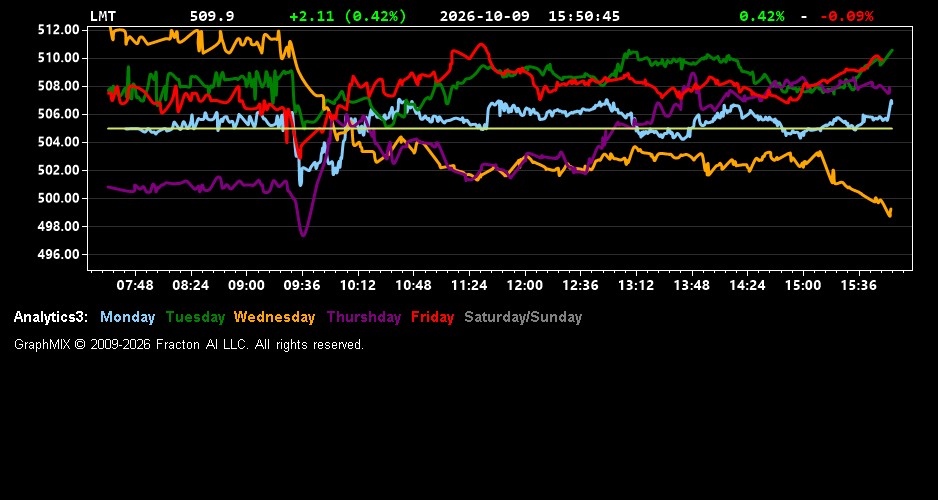Toggle the Tuesday series legend

(195, 317)
